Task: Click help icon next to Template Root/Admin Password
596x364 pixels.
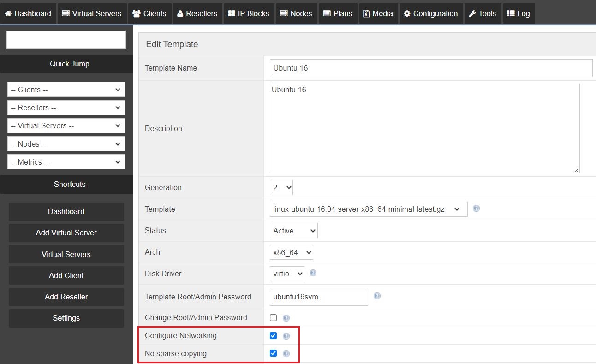Action: tap(377, 296)
